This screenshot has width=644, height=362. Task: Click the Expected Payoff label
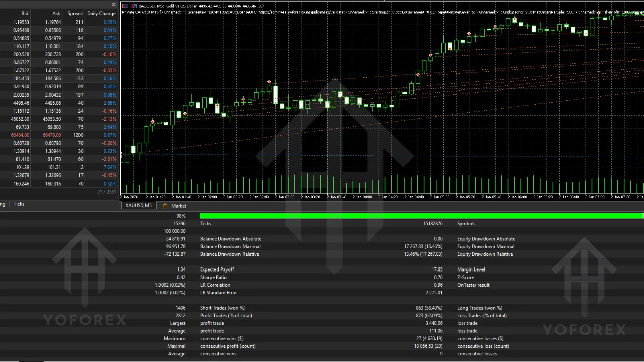click(x=217, y=269)
